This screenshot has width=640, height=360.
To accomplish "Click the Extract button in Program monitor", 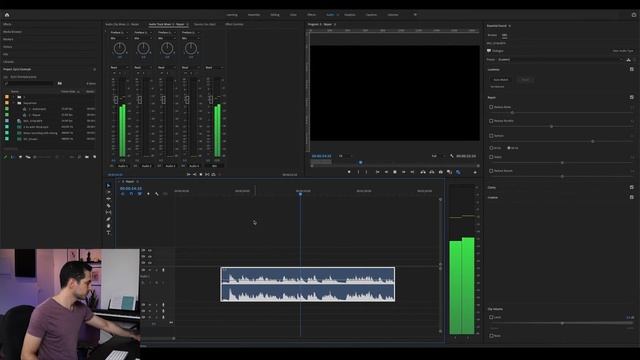I will tap(432, 172).
